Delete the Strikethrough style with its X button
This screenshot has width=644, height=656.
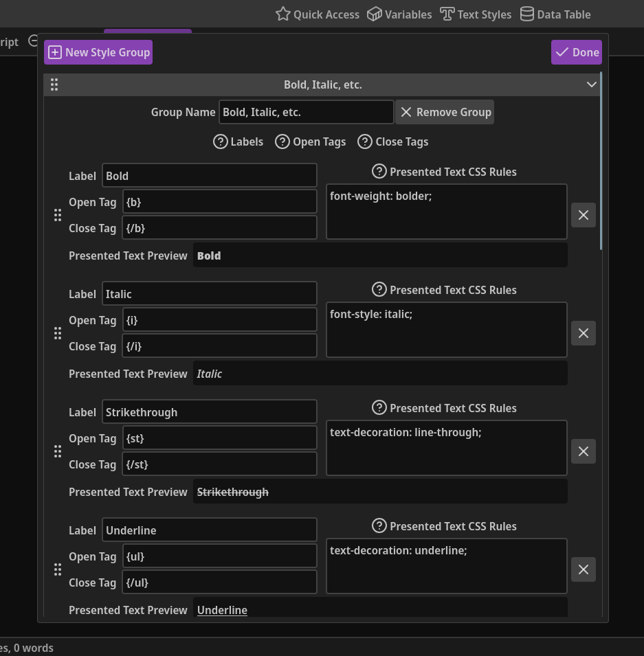[x=583, y=451]
